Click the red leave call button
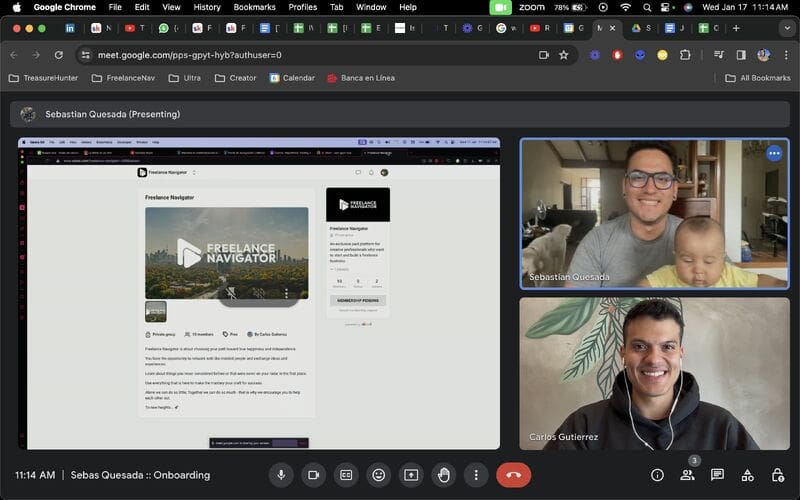 513,475
